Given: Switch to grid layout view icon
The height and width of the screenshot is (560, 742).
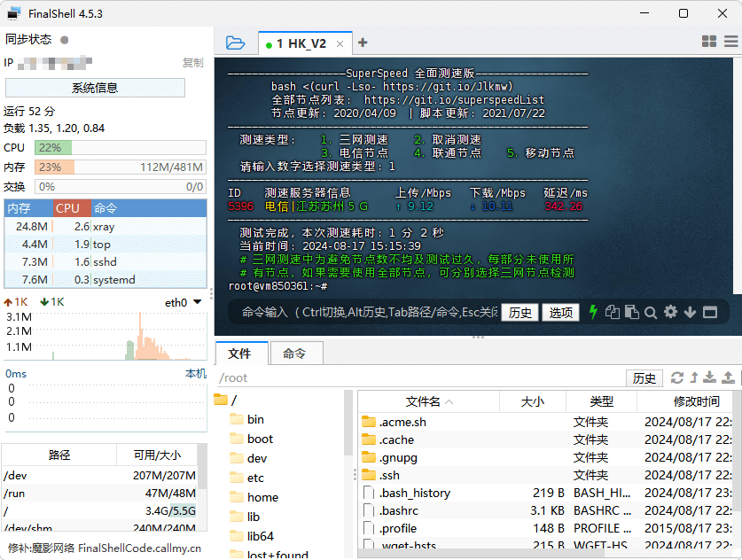Looking at the screenshot, I should click(709, 42).
